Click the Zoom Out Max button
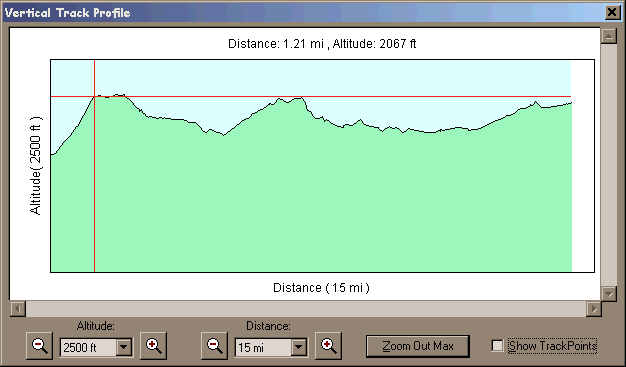The image size is (626, 367). coord(418,346)
